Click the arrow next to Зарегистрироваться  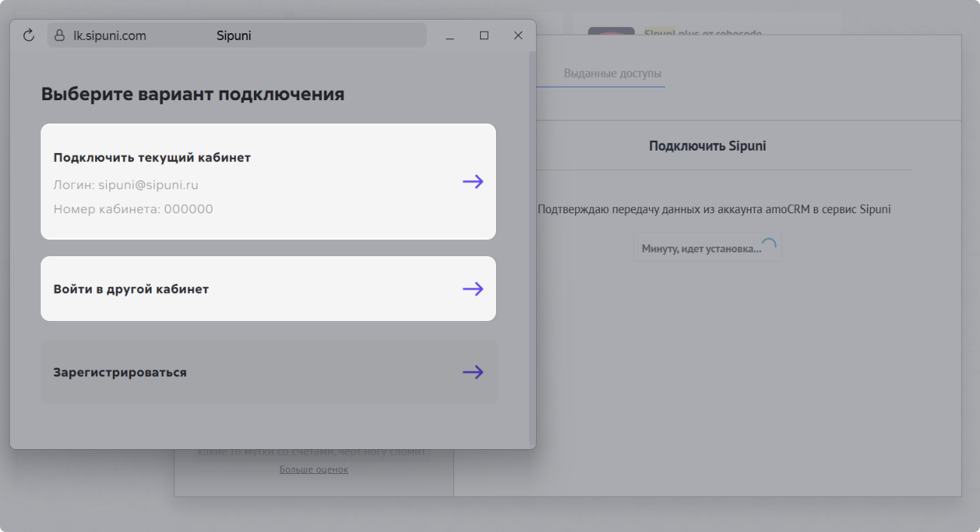(473, 372)
